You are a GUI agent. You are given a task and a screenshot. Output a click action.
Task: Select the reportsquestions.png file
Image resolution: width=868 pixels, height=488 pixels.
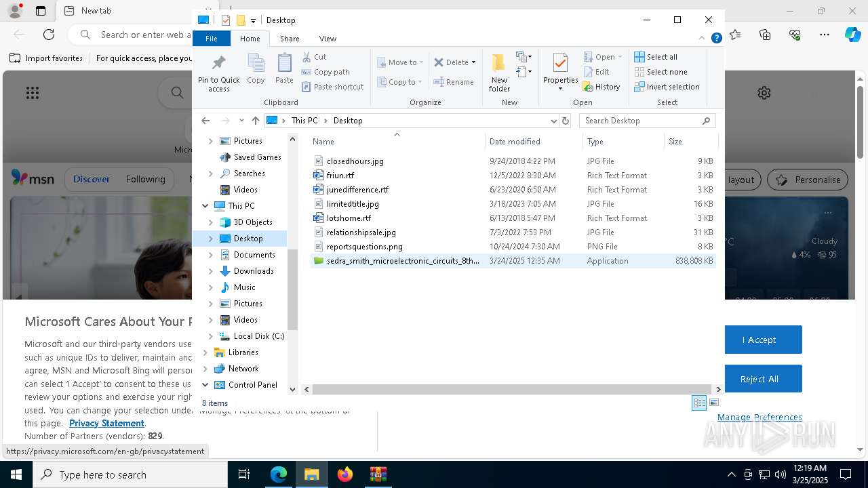point(364,247)
